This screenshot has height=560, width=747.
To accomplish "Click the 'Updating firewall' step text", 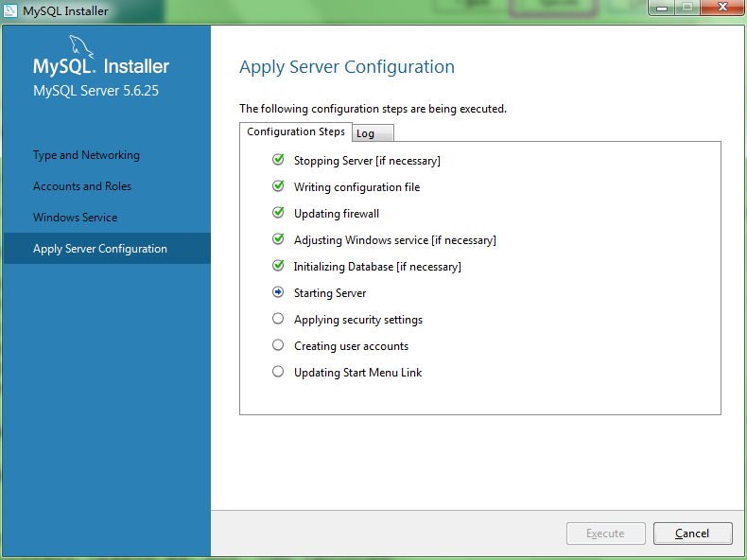I will pos(337,214).
